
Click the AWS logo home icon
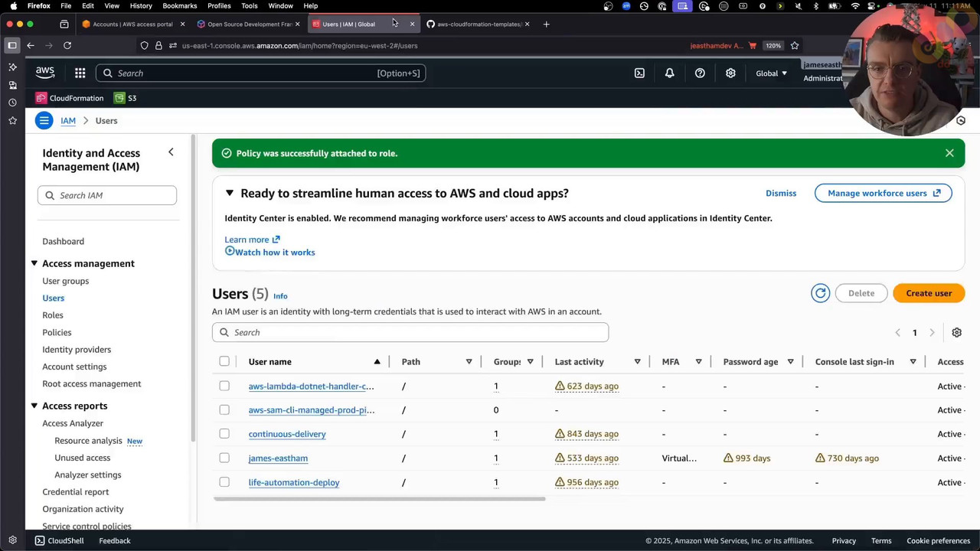click(45, 73)
